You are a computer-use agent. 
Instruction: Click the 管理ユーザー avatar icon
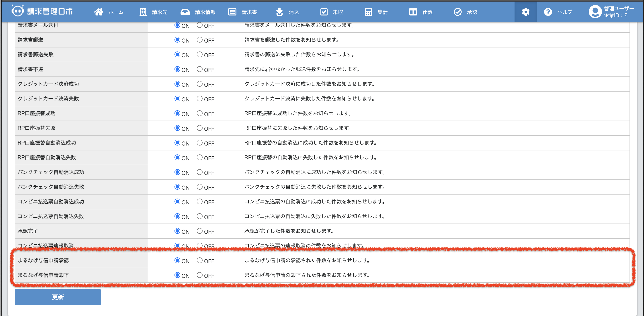[x=595, y=12]
